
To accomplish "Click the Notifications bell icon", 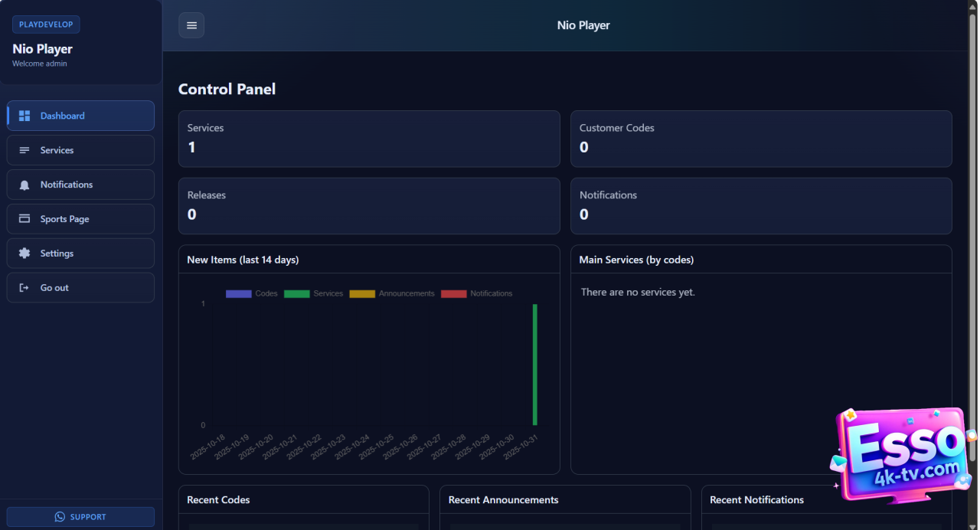I will 24,185.
